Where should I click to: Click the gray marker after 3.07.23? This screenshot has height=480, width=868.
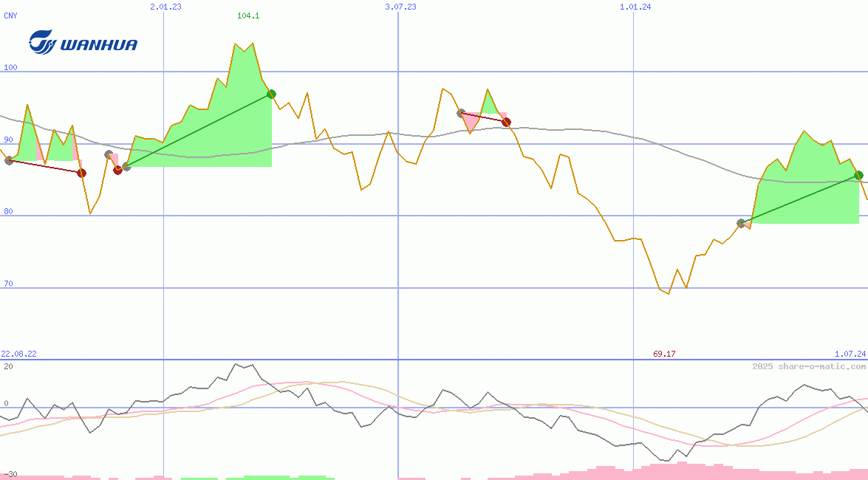461,113
